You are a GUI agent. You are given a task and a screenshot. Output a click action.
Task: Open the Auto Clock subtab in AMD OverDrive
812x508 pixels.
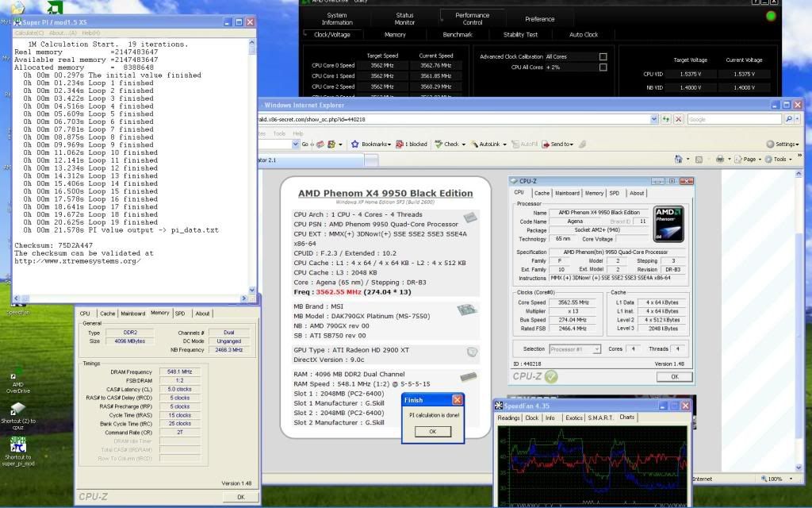[584, 35]
